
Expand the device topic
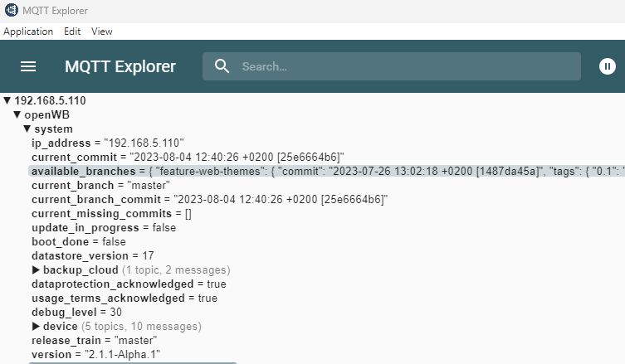click(x=36, y=327)
